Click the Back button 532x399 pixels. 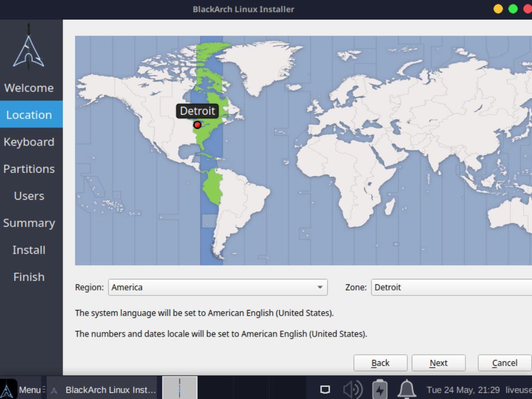coord(380,363)
